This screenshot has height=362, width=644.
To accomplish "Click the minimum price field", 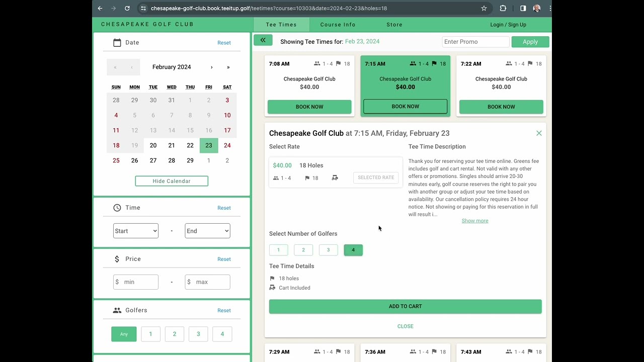I will pos(136,282).
